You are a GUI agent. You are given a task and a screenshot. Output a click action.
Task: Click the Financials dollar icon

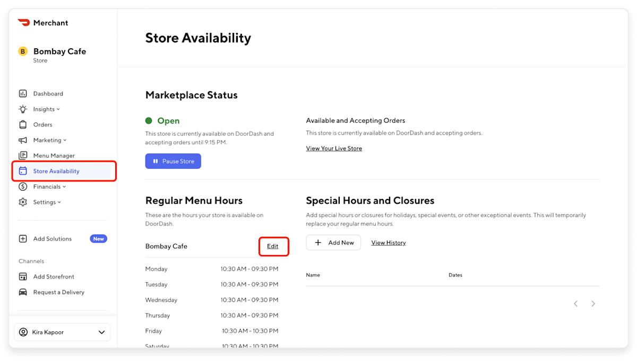[x=23, y=186]
